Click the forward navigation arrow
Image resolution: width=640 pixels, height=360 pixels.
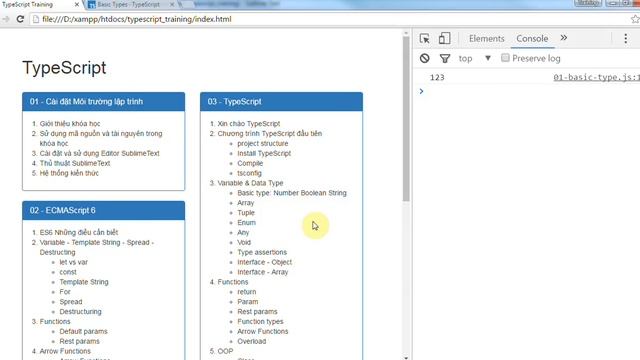6,19
